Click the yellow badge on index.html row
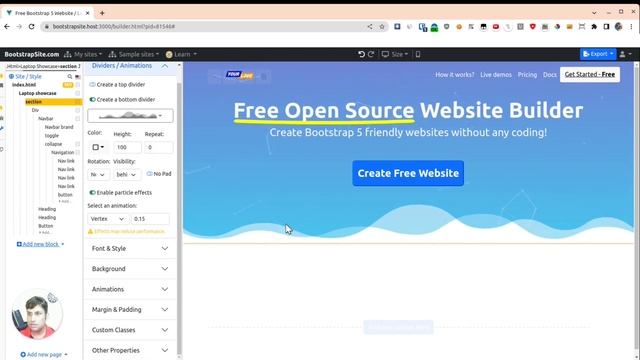The image size is (640, 360). pyautogui.click(x=68, y=85)
